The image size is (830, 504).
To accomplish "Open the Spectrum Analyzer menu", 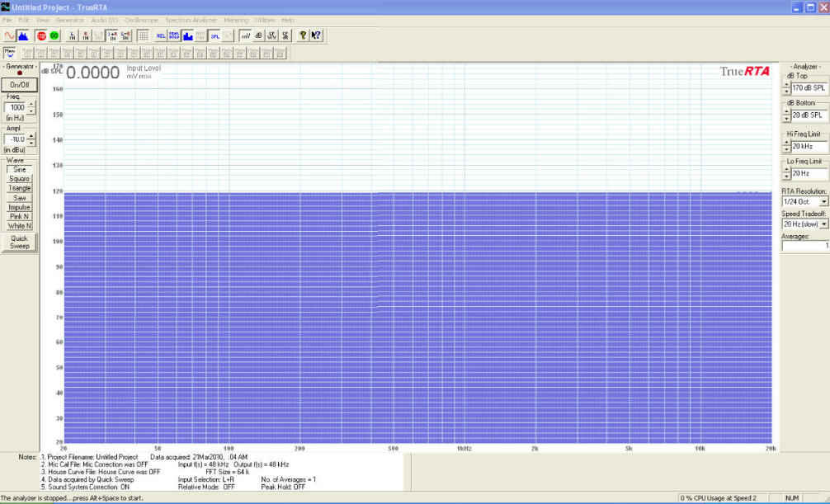I will click(191, 20).
